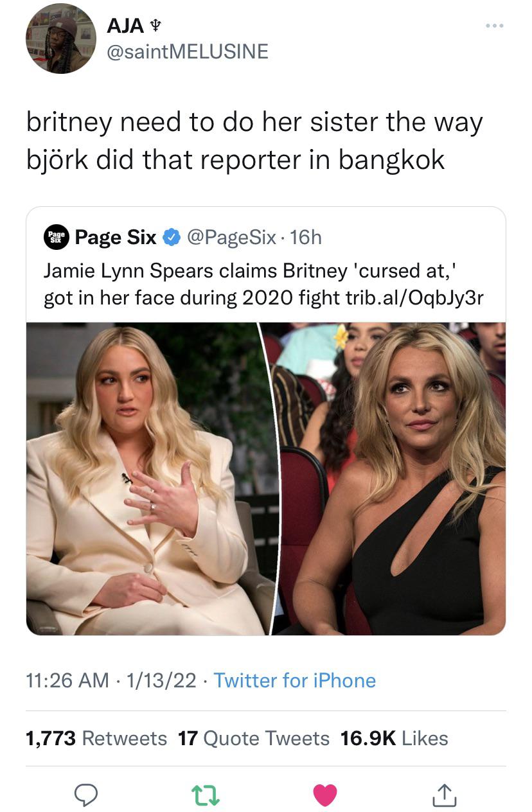Image resolution: width=532 pixels, height=812 pixels.
Task: Tap the Page Six verified badge
Action: coord(171,238)
